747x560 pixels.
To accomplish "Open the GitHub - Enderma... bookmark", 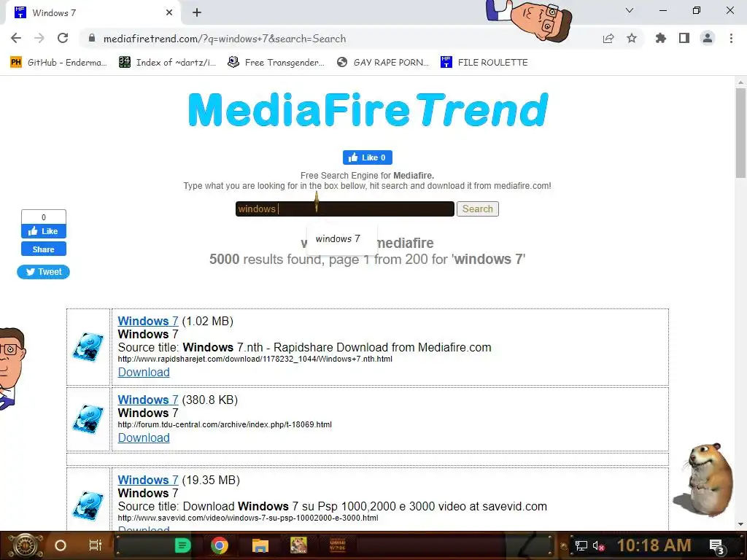I will coord(58,63).
